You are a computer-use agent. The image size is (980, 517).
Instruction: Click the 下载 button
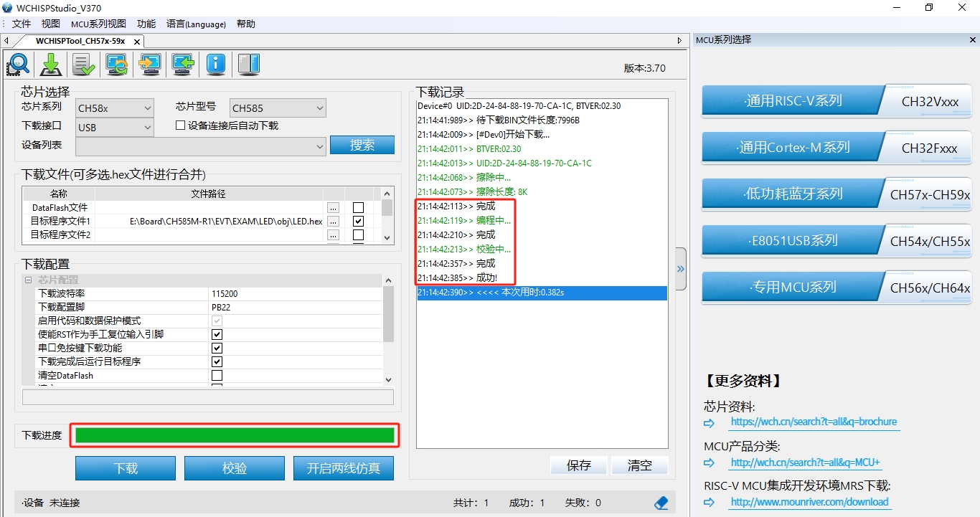[126, 468]
